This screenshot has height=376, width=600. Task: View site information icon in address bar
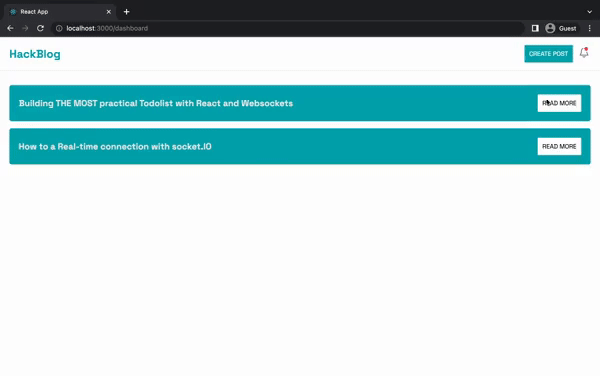(x=59, y=28)
